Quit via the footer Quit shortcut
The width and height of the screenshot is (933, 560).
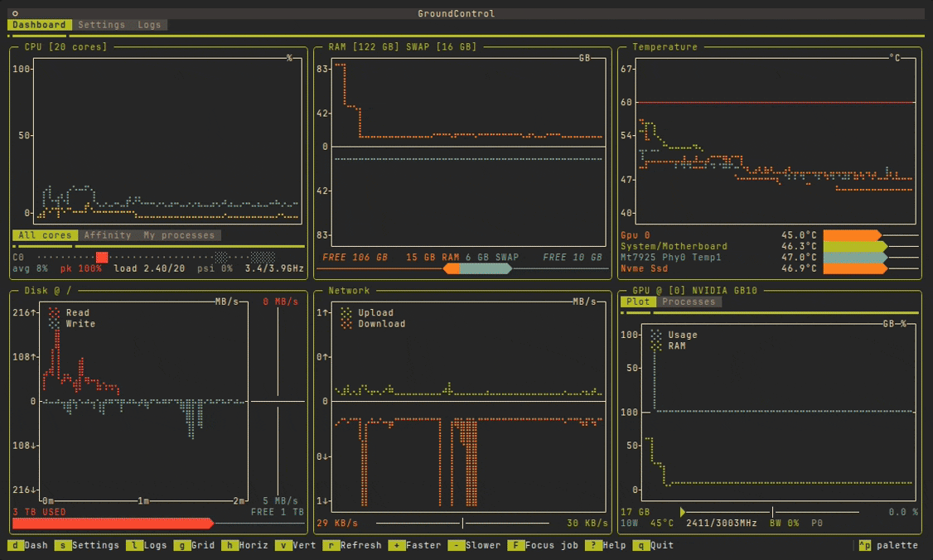coord(653,545)
